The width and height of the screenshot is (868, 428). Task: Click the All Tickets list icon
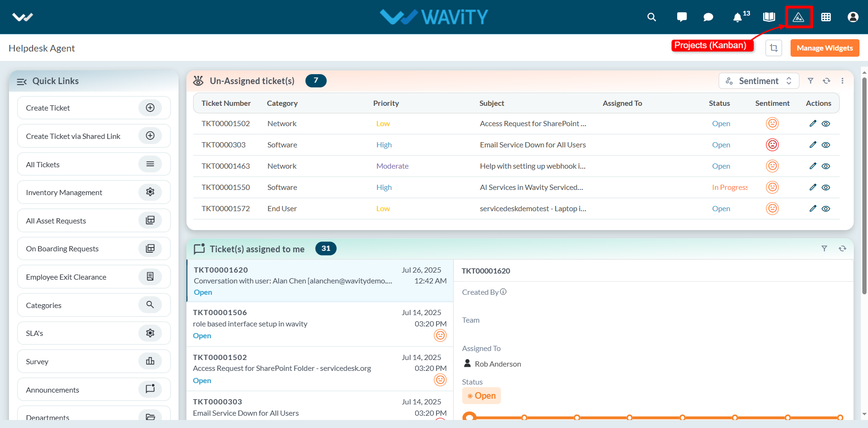click(150, 164)
